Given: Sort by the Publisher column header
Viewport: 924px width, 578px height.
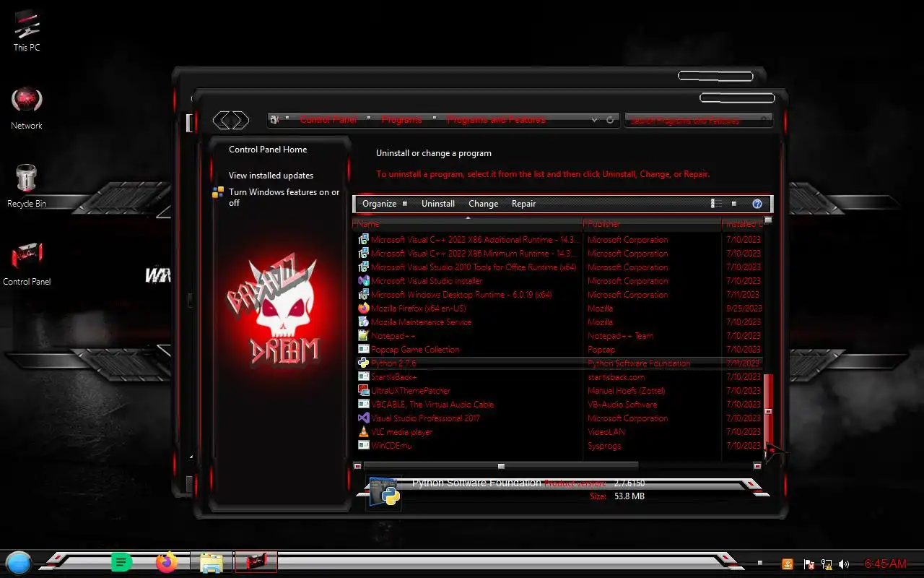Looking at the screenshot, I should coord(653,224).
